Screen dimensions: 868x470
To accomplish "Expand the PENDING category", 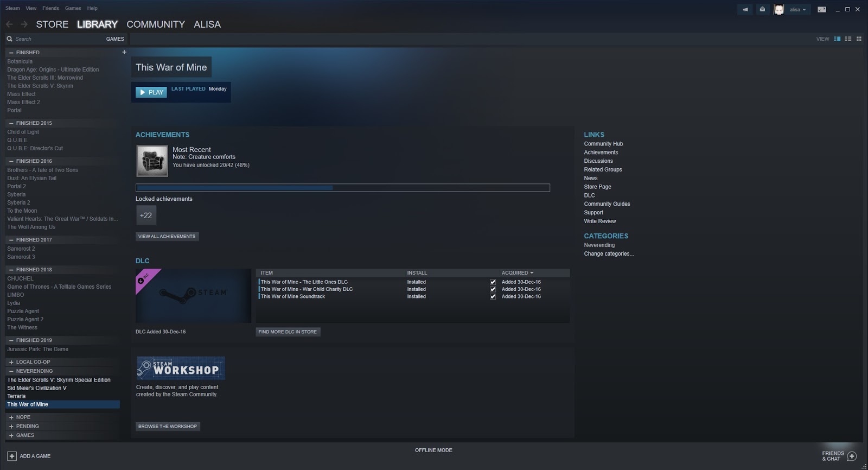I will (x=11, y=427).
